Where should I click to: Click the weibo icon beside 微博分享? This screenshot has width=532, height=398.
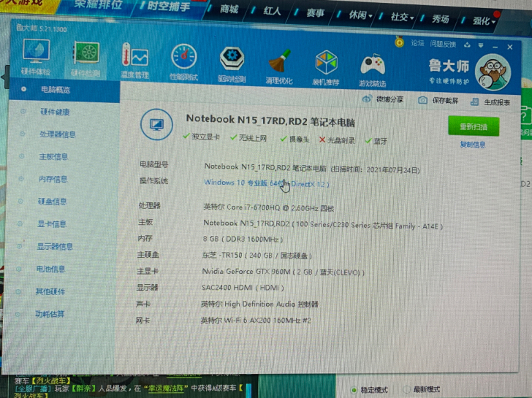[367, 99]
